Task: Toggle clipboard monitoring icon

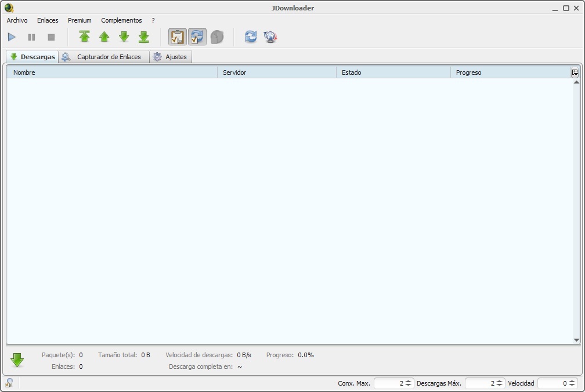Action: [x=177, y=37]
